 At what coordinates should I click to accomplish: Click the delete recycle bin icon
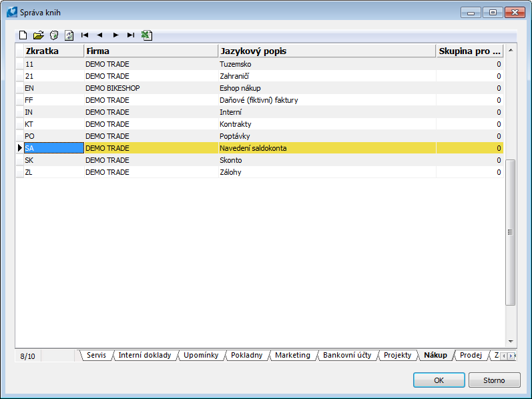click(54, 35)
